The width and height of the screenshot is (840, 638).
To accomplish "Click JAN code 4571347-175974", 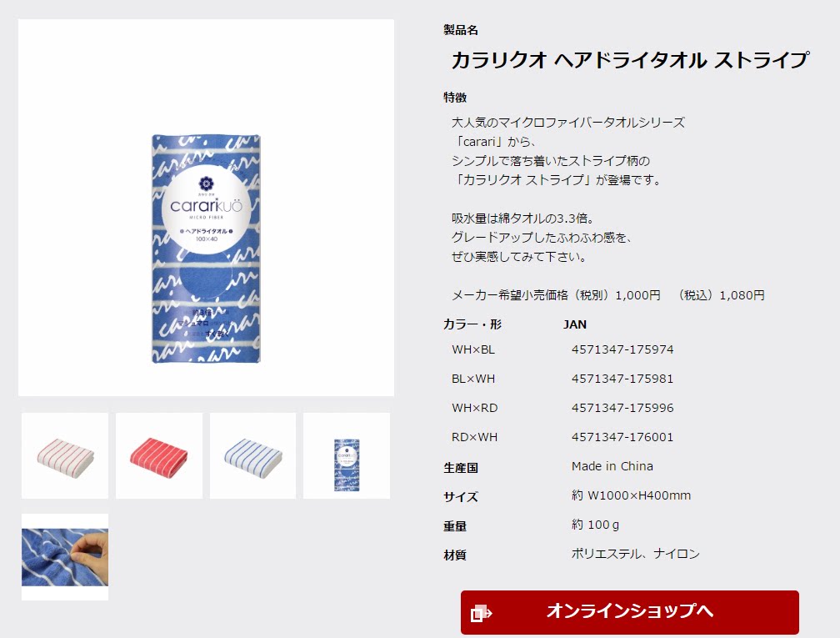I will tap(622, 349).
